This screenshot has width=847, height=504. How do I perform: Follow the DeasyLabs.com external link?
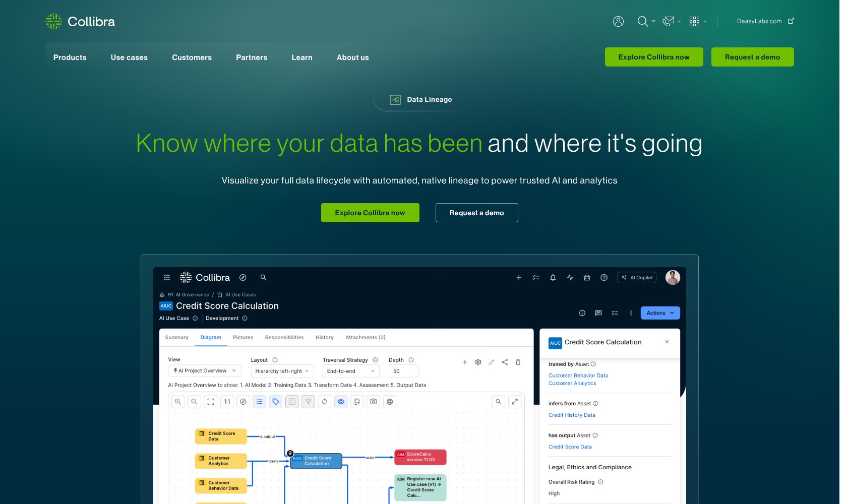(x=765, y=21)
